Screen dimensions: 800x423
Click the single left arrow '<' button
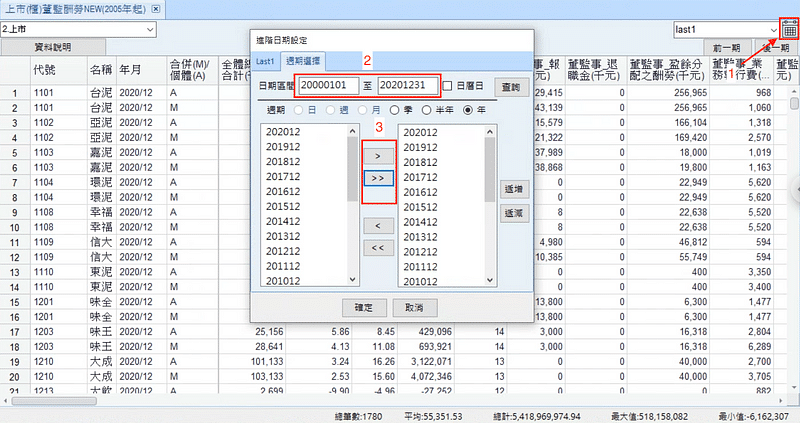[377, 226]
